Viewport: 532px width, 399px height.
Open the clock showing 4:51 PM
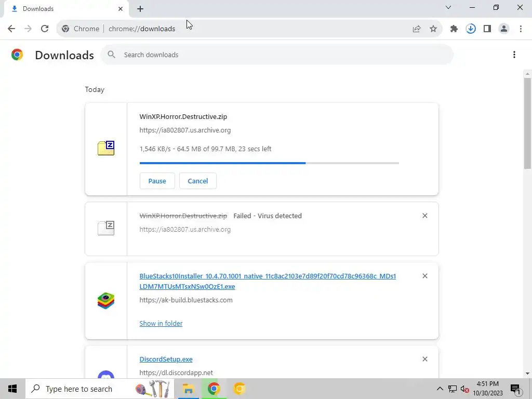487,389
